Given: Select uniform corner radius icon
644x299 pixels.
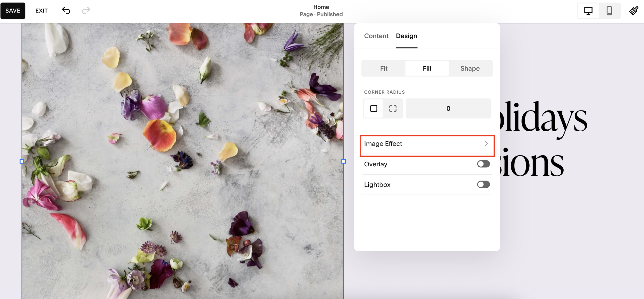Looking at the screenshot, I should (374, 108).
